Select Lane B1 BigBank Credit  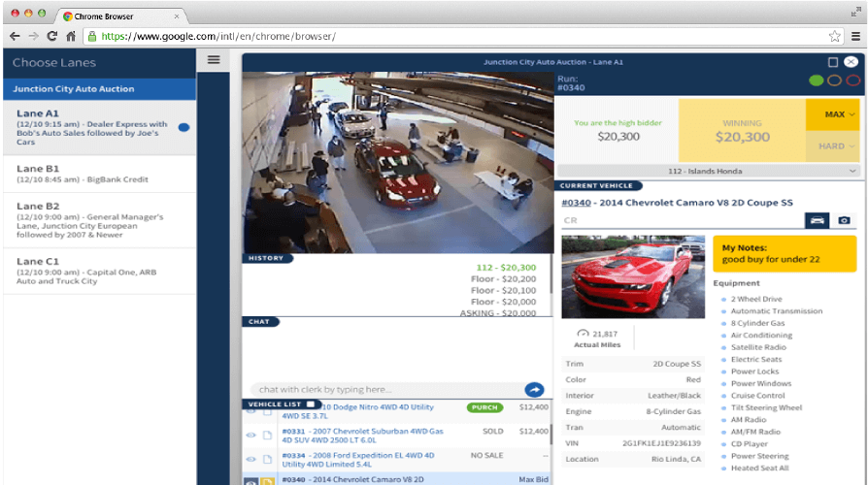point(100,174)
